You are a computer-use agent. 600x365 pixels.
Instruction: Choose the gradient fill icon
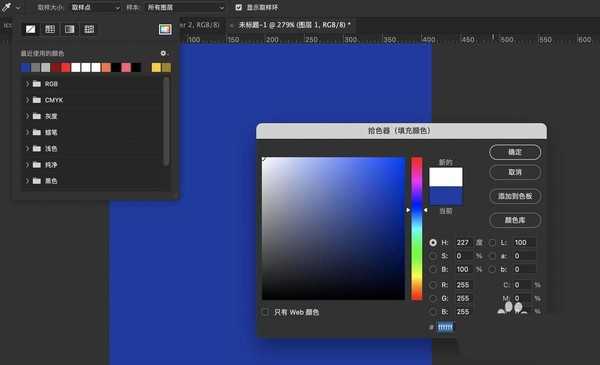69,29
